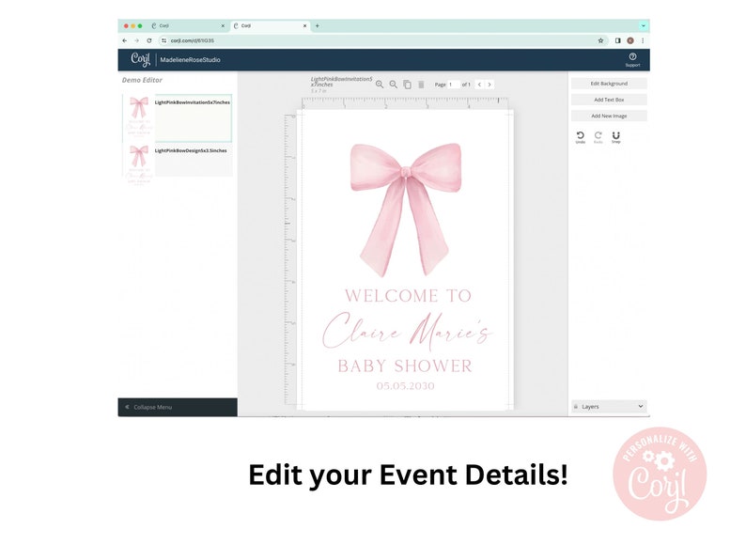The height and width of the screenshot is (560, 746).
Task: Expand the Layers dropdown
Action: coord(609,406)
